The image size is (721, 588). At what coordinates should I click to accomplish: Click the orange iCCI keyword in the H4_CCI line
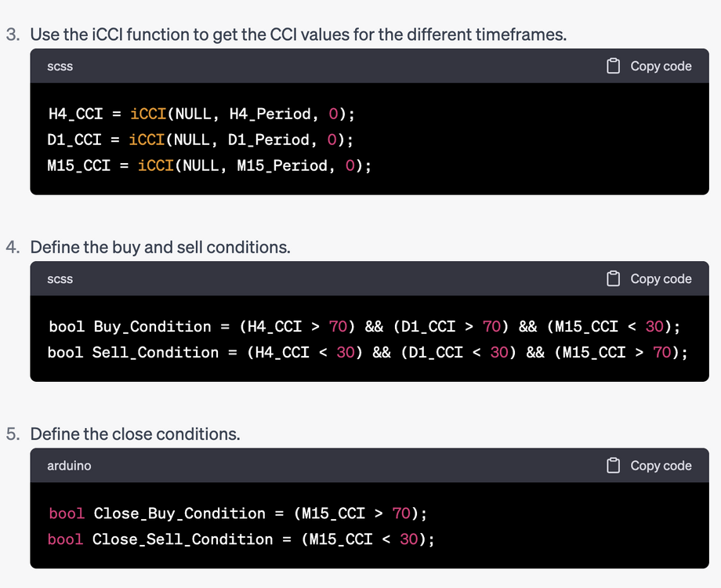click(x=147, y=114)
